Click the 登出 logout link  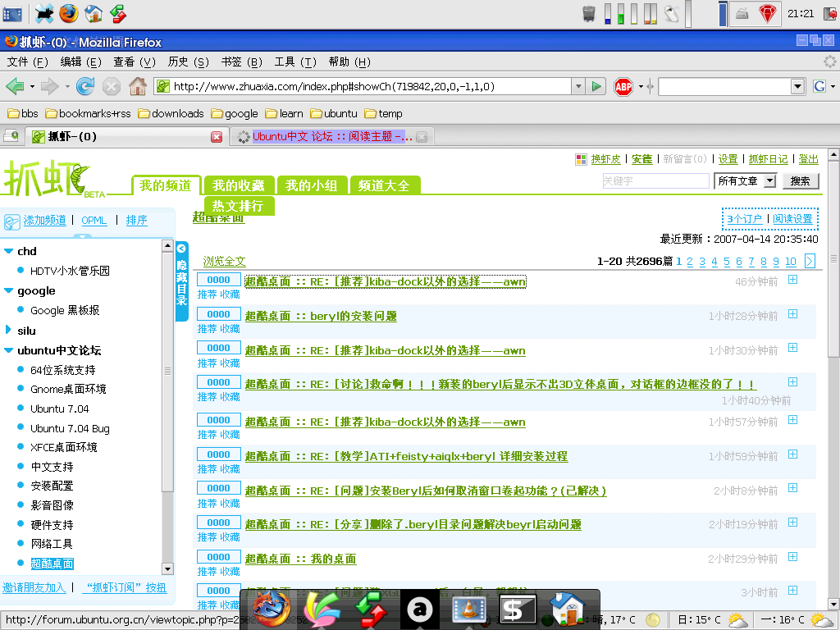click(x=808, y=159)
